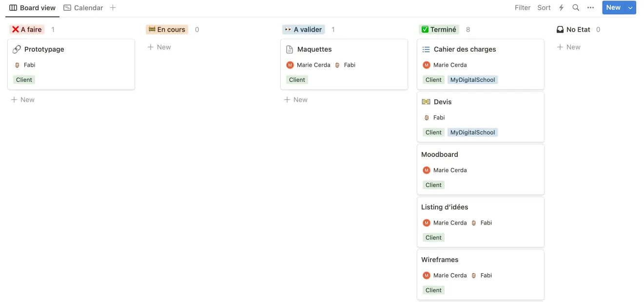Click Marie Cerda avatar on Listing d'idées
This screenshot has width=644, height=302.
pos(427,223)
